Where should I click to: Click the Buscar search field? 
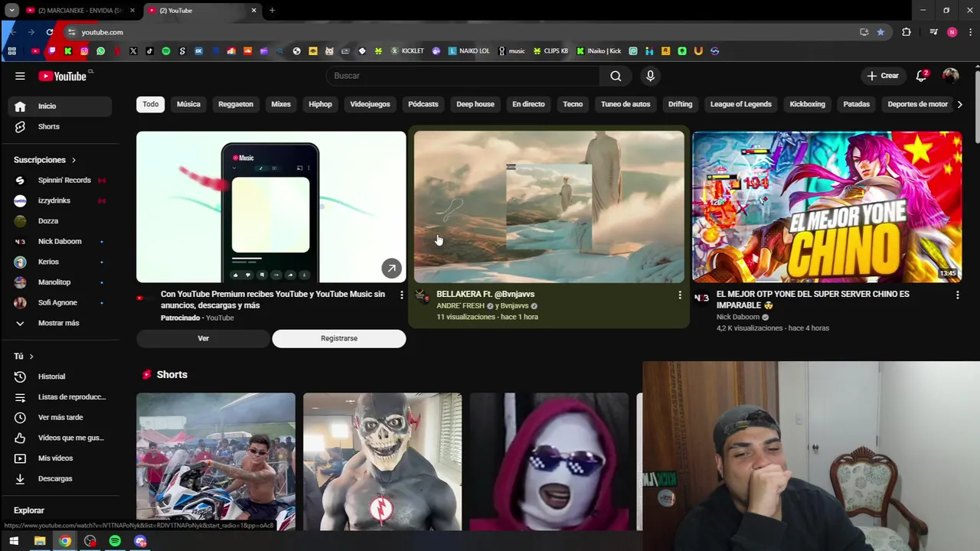[463, 76]
